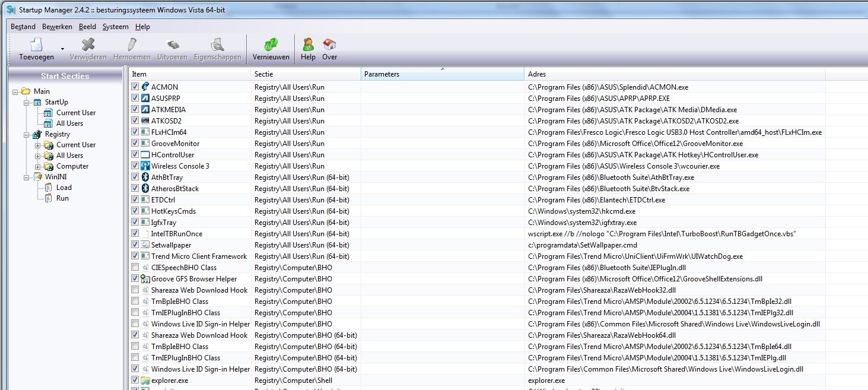Select the WinINI Load item

64,188
